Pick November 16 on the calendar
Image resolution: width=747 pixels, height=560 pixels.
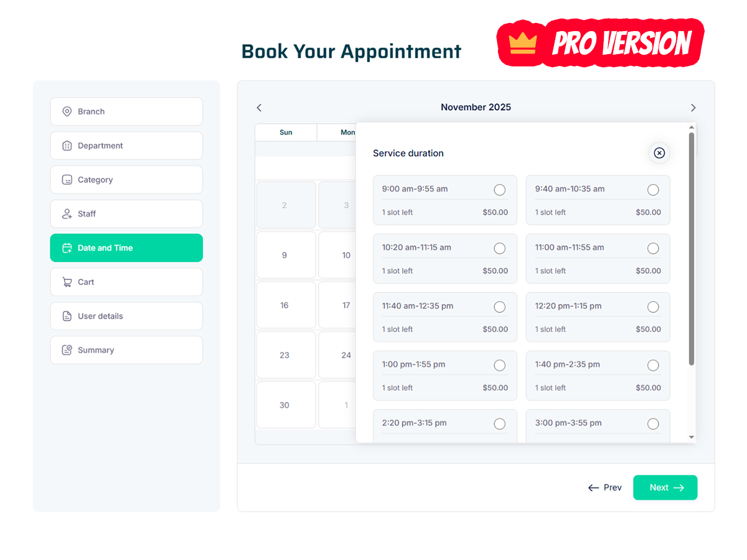click(x=284, y=306)
